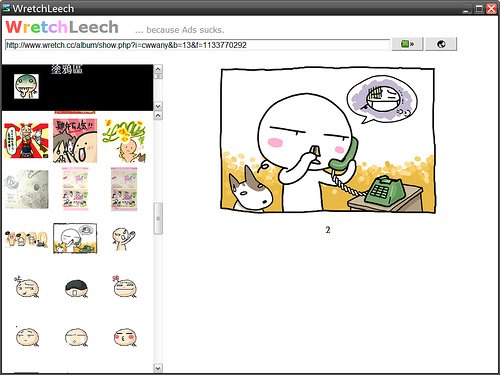The height and width of the screenshot is (375, 500).
Task: Select the green frog album avatar
Action: pyautogui.click(x=26, y=87)
